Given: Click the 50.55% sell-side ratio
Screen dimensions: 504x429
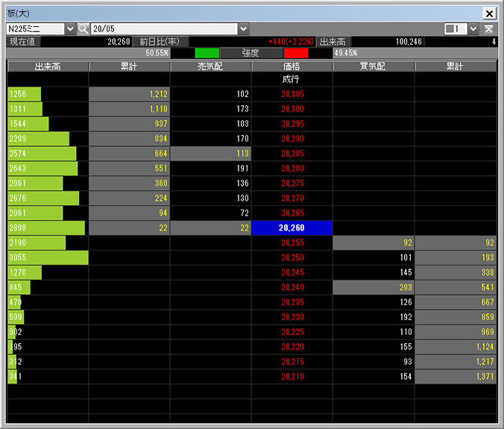Looking at the screenshot, I should [x=157, y=53].
